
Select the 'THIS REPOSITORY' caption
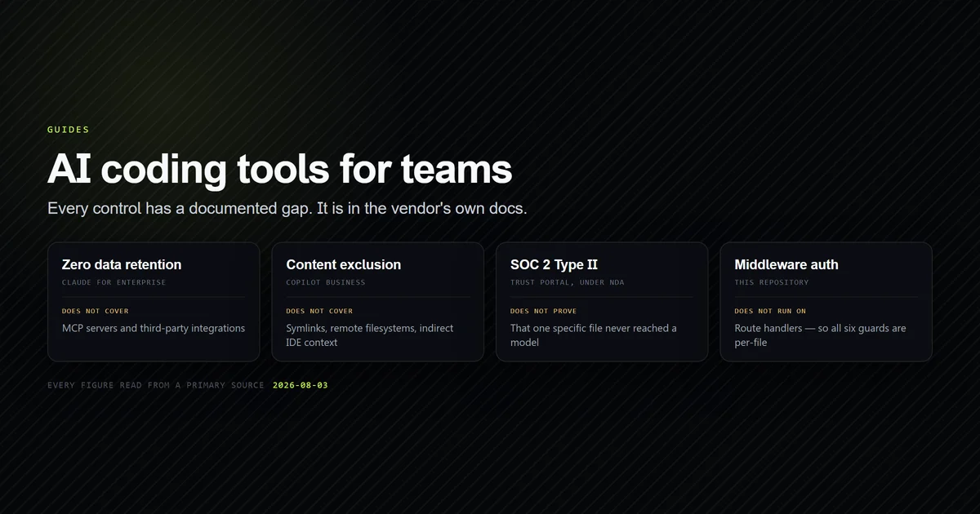pyautogui.click(x=772, y=282)
